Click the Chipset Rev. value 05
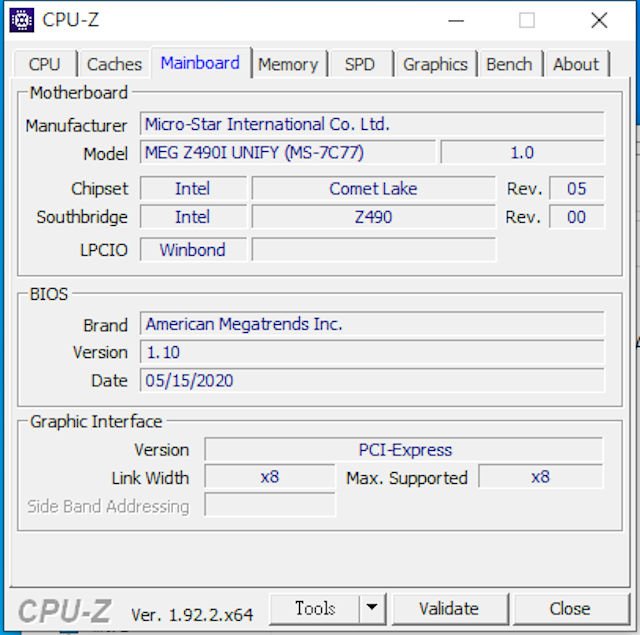This screenshot has width=640, height=635. click(576, 188)
